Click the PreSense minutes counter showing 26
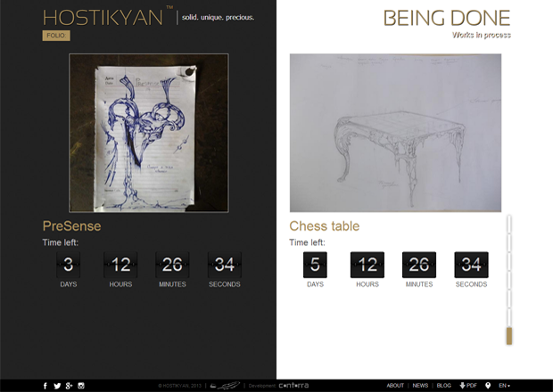 (x=172, y=265)
